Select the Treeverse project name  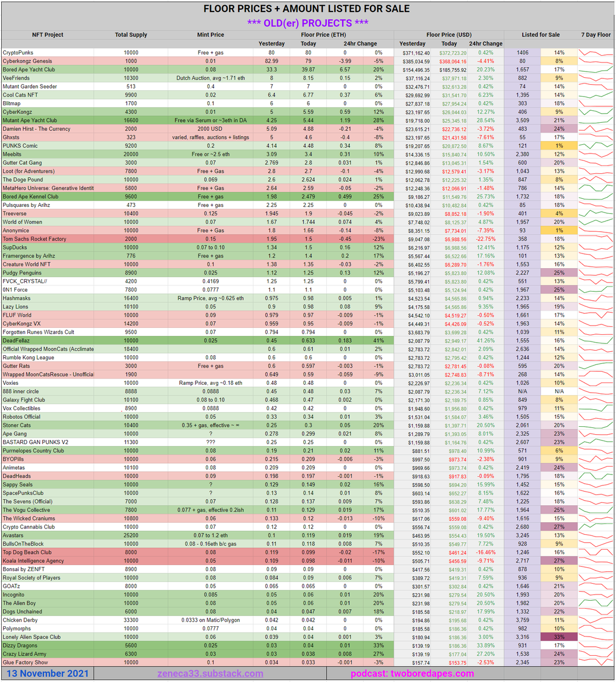(x=15, y=214)
